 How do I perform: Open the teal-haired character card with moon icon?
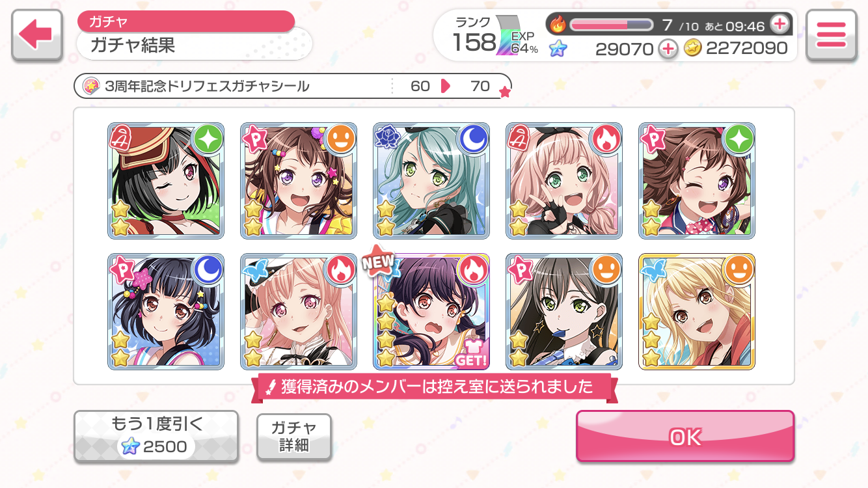[431, 180]
